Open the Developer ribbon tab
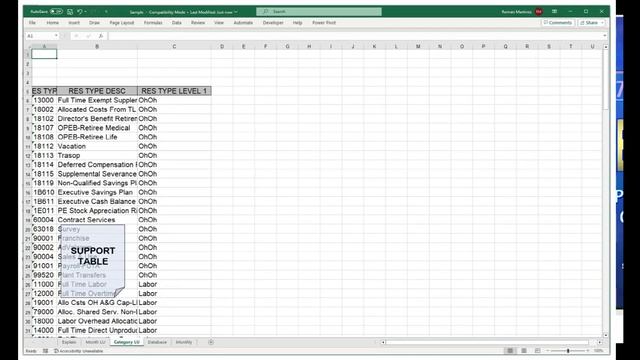The height and width of the screenshot is (360, 640). pos(273,23)
